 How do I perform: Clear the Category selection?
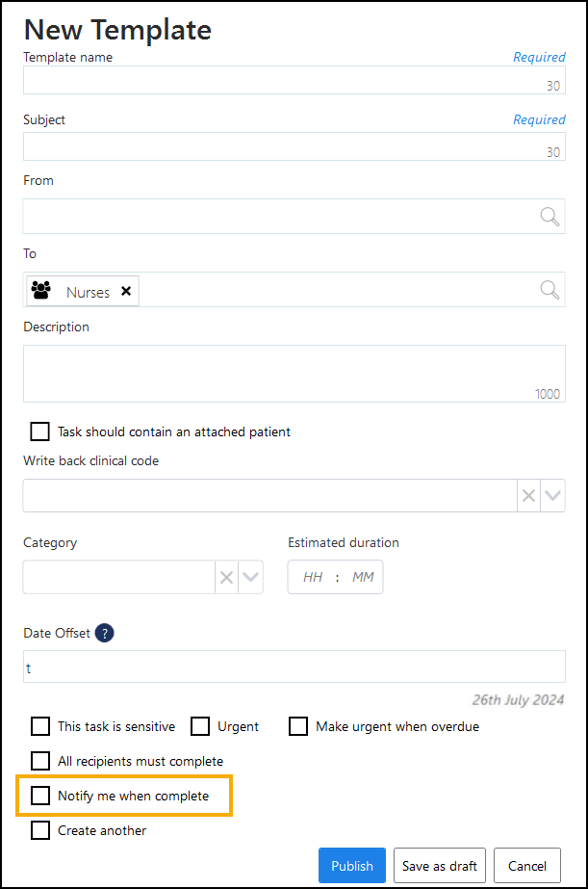(227, 578)
